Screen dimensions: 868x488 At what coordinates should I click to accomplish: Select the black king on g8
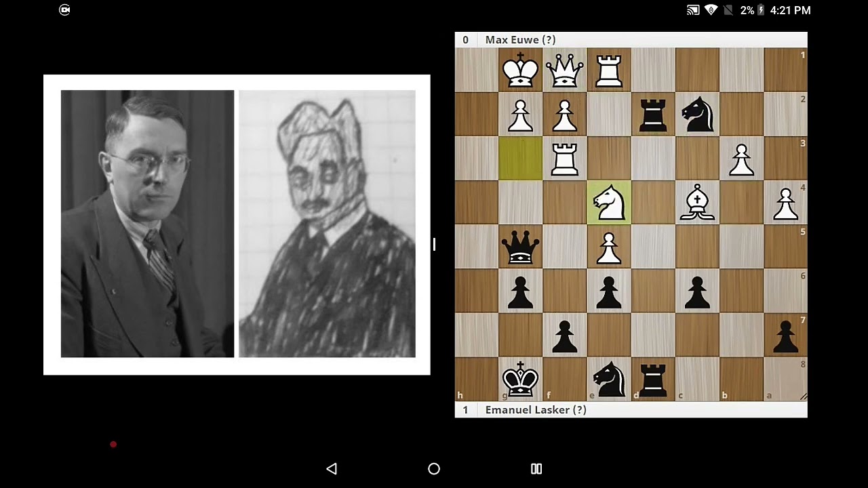pyautogui.click(x=521, y=378)
